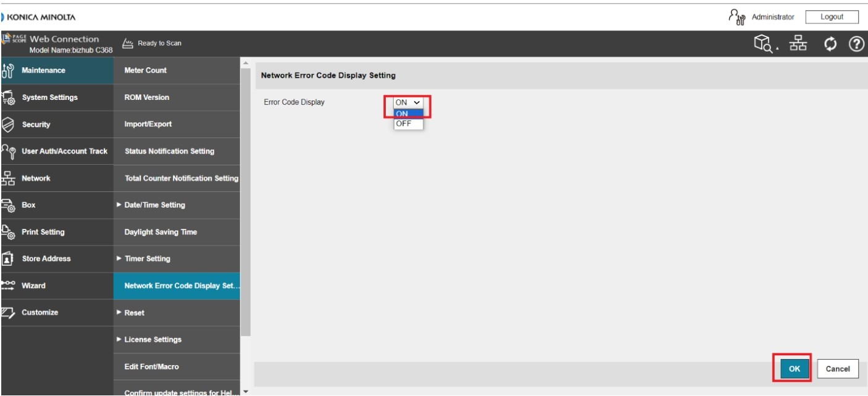Open the Import/Export menu item
The image size is (868, 396).
[148, 124]
